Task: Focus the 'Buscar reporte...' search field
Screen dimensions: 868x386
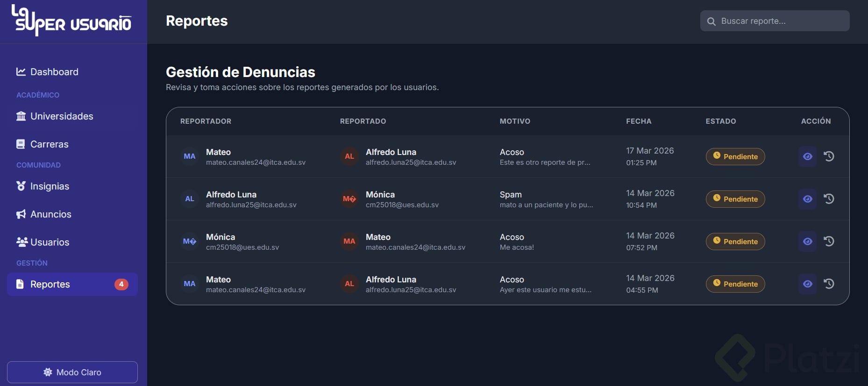Action: tap(780, 21)
